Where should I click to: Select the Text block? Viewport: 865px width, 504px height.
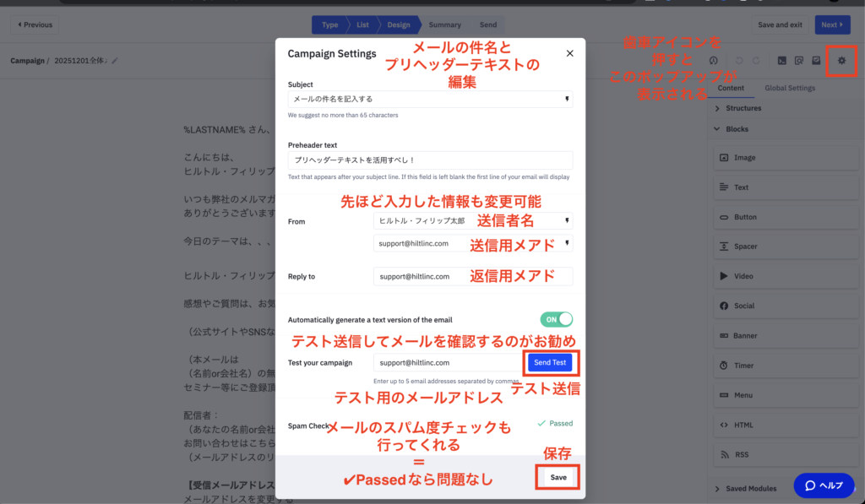point(786,187)
